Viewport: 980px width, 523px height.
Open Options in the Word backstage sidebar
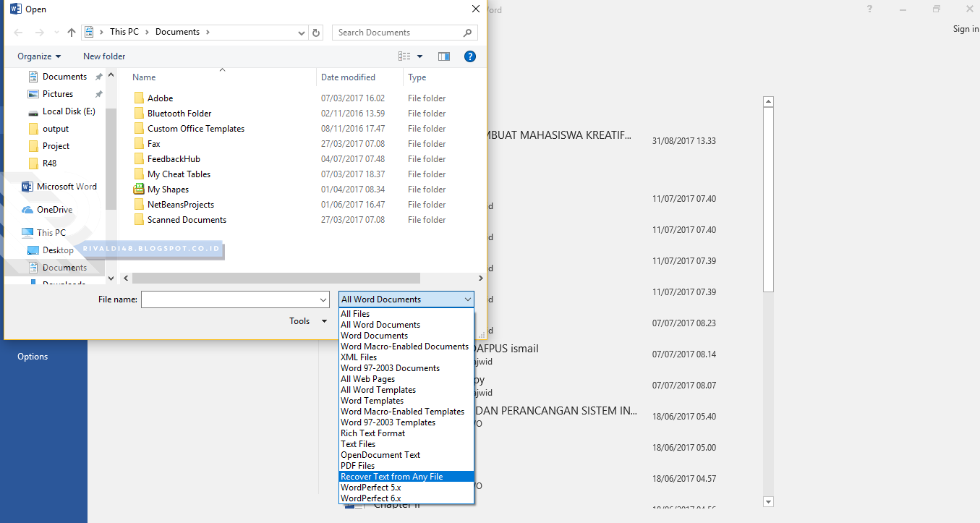[x=33, y=357]
